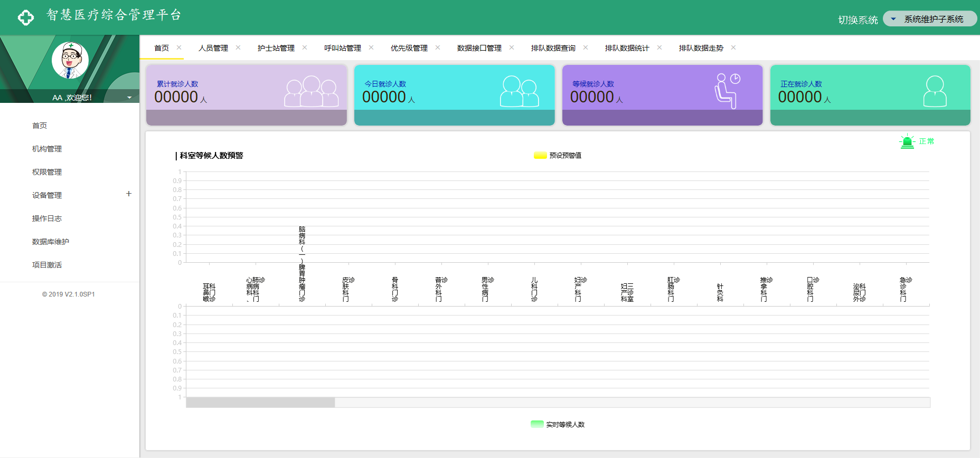Switch to the 排队数据查询 tab
The width and height of the screenshot is (980, 458).
coord(553,48)
